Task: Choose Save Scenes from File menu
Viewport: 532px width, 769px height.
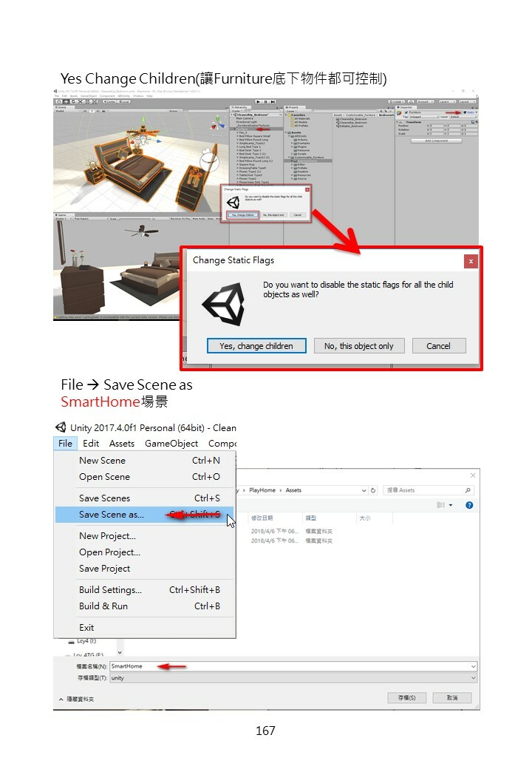Action: (x=145, y=498)
